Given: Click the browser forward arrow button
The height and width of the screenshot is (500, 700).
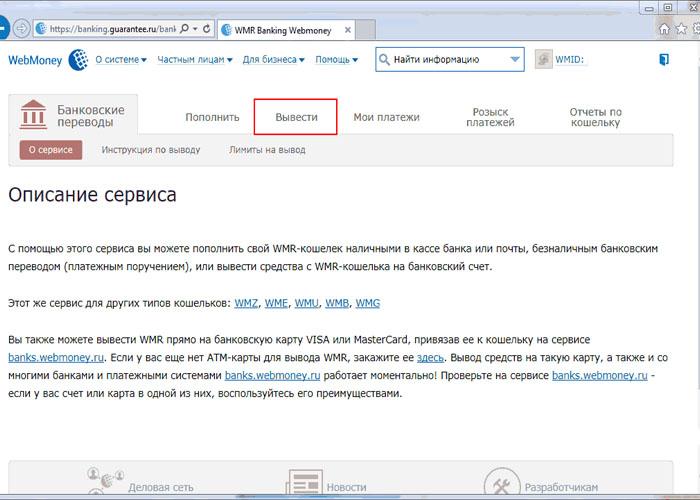Looking at the screenshot, I should pos(21,29).
